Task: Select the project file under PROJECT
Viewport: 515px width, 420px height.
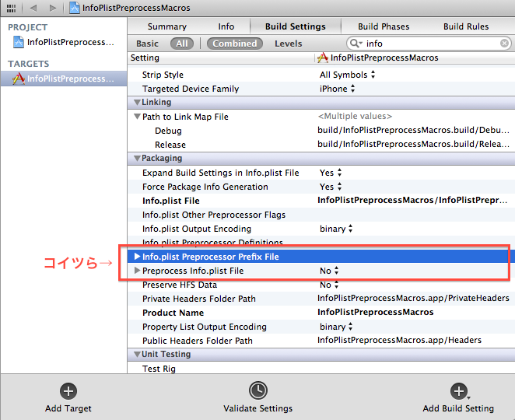Action: pos(64,42)
